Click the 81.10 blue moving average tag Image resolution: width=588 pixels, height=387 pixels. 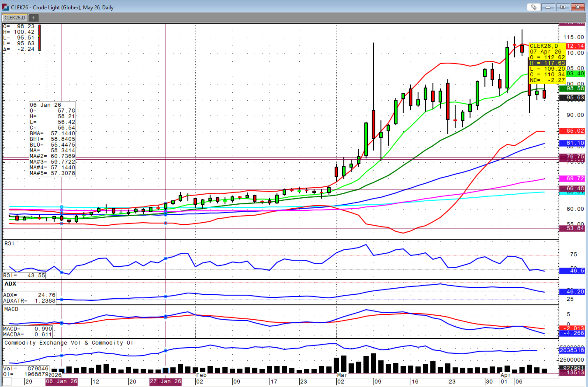click(572, 143)
